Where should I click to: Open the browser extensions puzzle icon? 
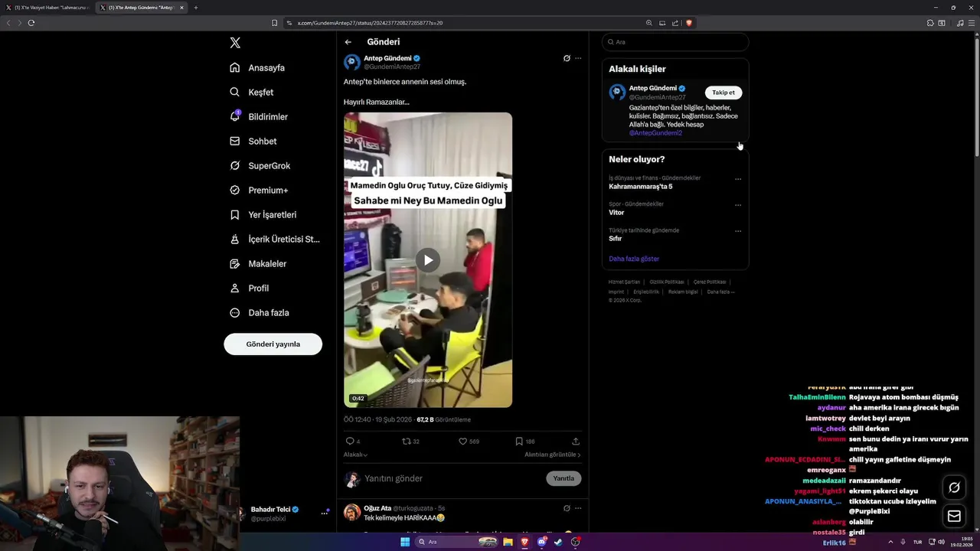point(930,23)
